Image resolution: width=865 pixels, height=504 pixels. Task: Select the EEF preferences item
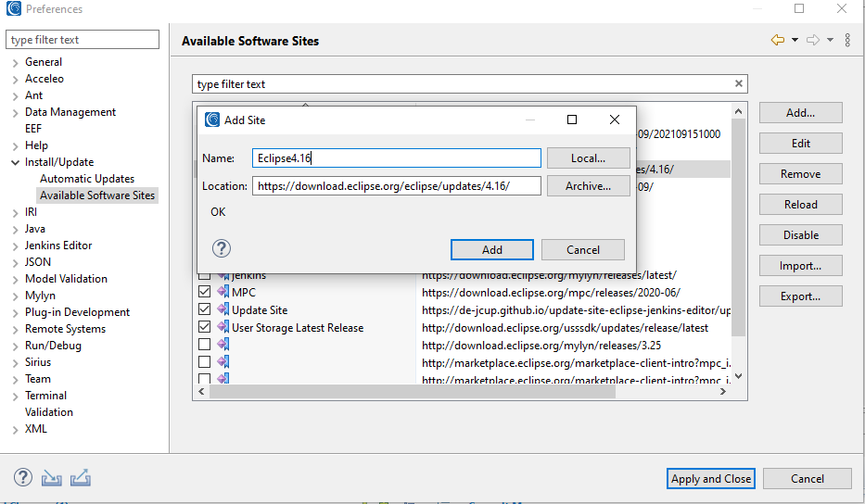click(x=33, y=129)
